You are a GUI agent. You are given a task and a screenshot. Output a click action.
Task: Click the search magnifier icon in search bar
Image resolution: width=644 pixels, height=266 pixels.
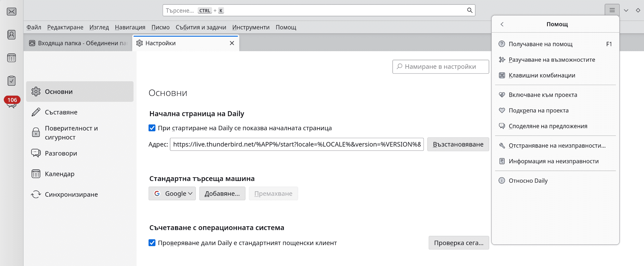point(470,10)
